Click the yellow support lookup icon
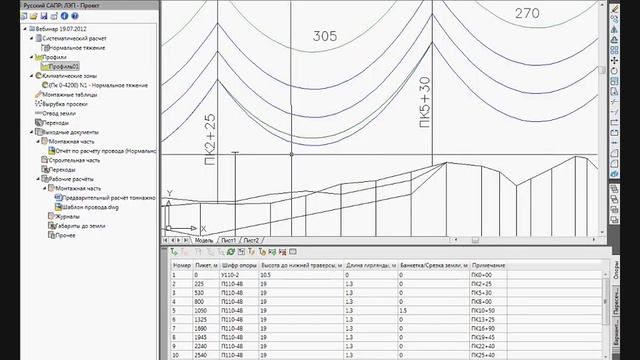Image resolution: width=640 pixels, height=360 pixels. (262, 252)
